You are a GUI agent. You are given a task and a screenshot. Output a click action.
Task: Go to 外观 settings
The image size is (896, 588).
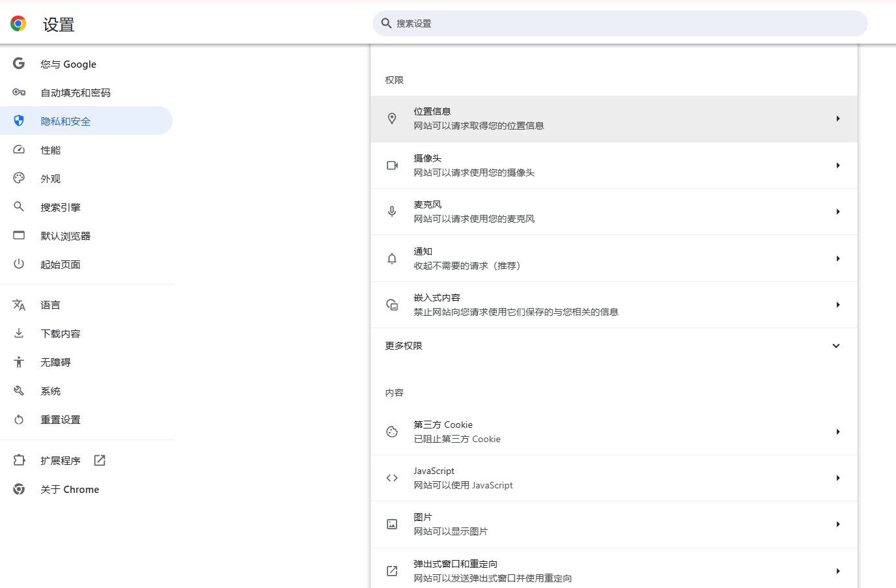click(87, 178)
